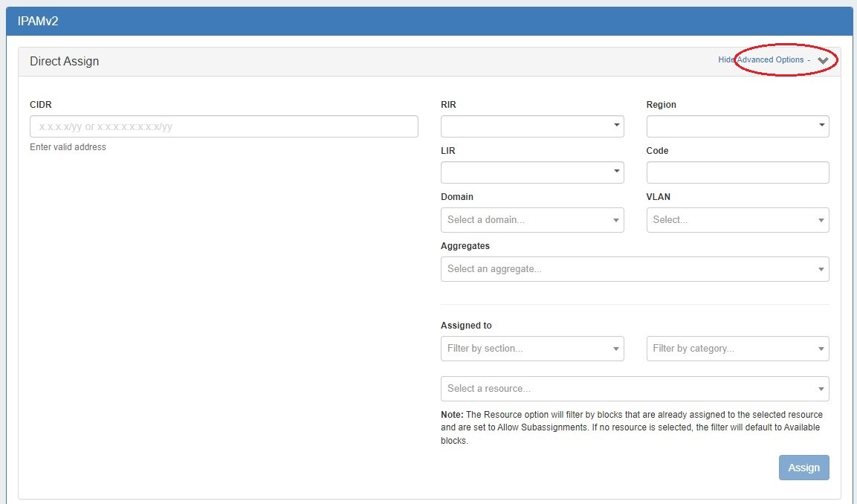Open the Domain selection dropdown
The width and height of the screenshot is (857, 504).
[x=531, y=220]
